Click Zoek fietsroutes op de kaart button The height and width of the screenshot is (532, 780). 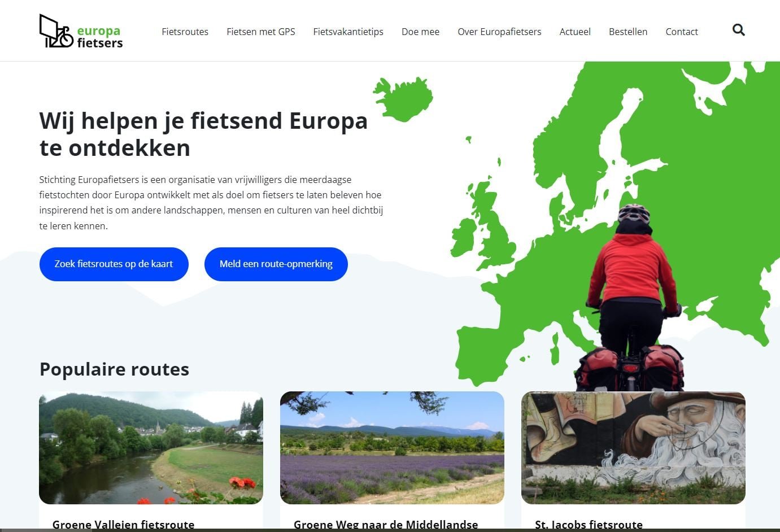click(x=114, y=264)
